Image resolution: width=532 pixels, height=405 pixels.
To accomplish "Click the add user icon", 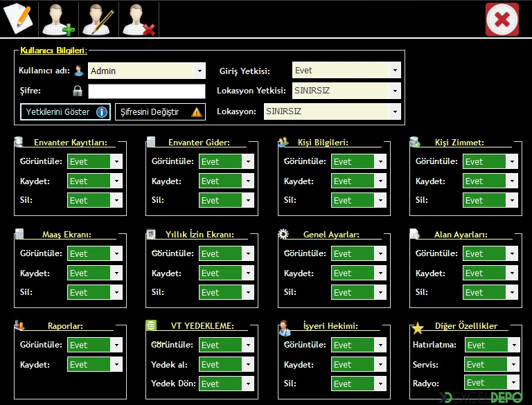I will click(58, 19).
